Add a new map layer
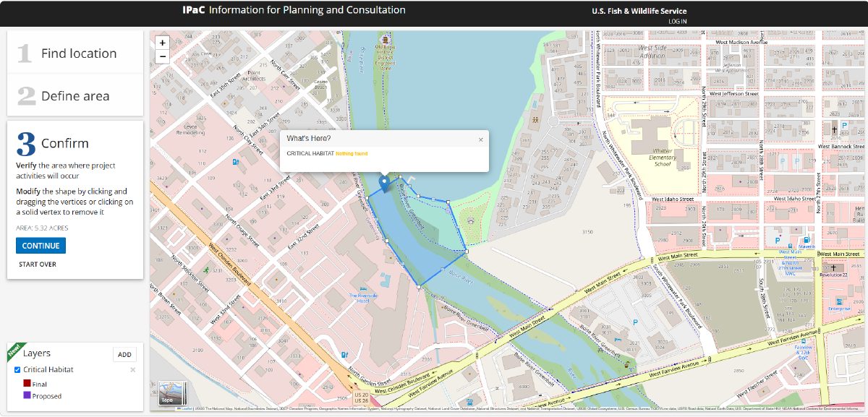Image resolution: width=868 pixels, height=417 pixels. coord(124,355)
